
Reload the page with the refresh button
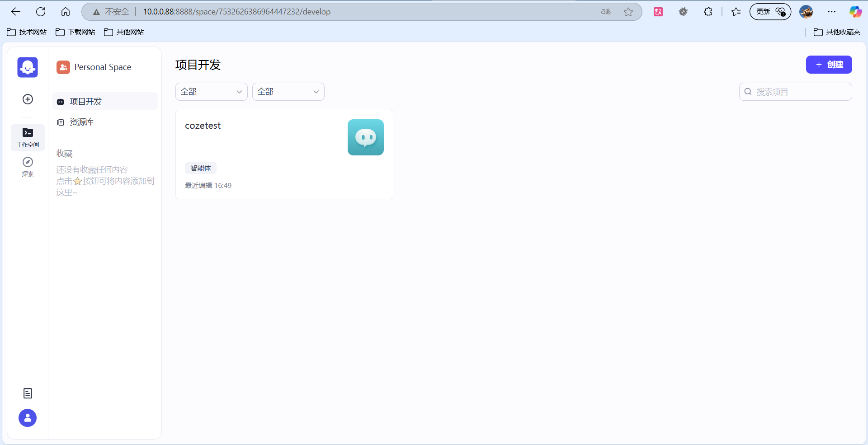point(41,12)
